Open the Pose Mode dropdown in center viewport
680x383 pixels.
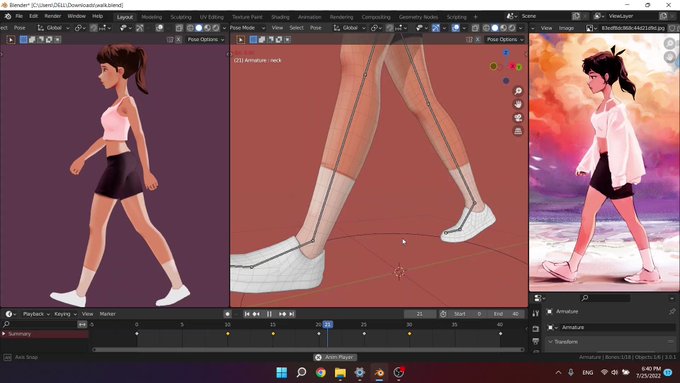pyautogui.click(x=248, y=28)
